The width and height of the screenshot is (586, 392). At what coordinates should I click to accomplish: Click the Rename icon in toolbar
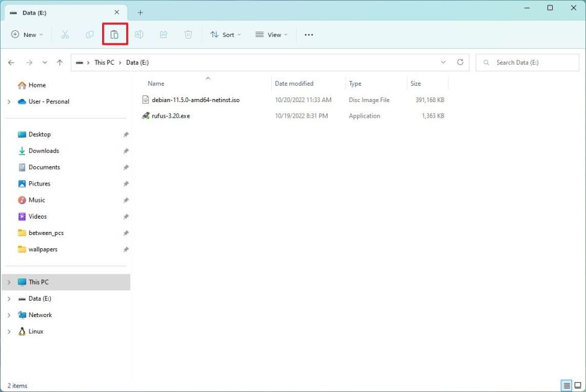point(139,34)
